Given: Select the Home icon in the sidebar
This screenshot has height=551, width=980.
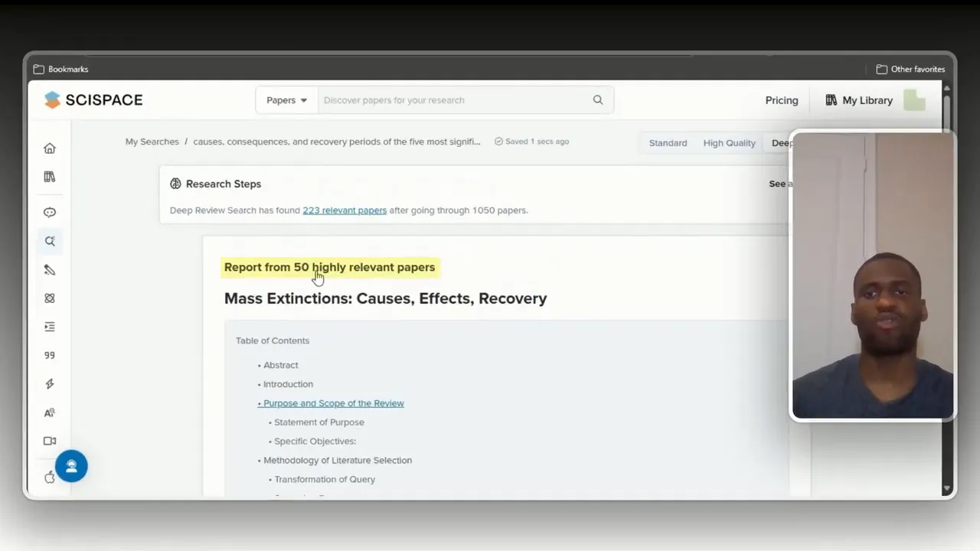Looking at the screenshot, I should (49, 148).
